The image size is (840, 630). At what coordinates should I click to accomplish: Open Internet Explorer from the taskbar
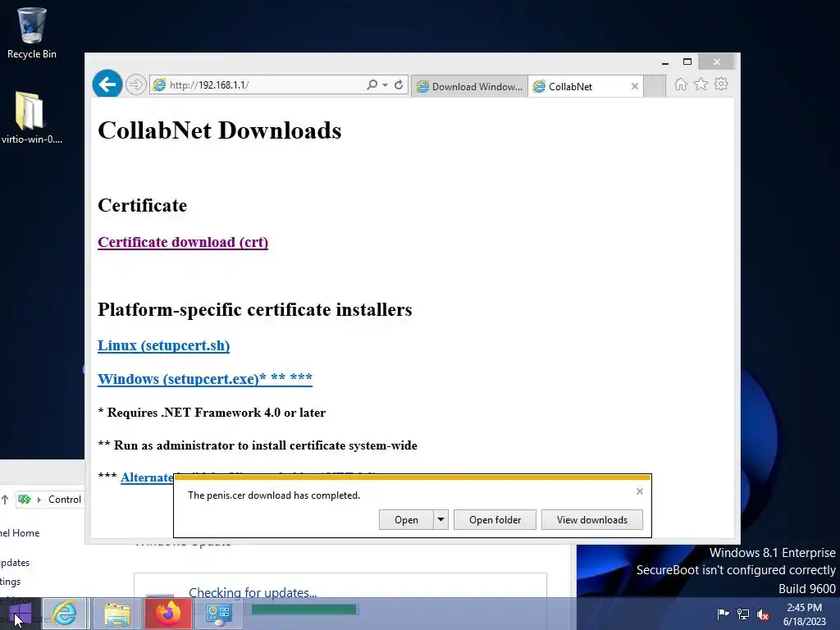64,614
